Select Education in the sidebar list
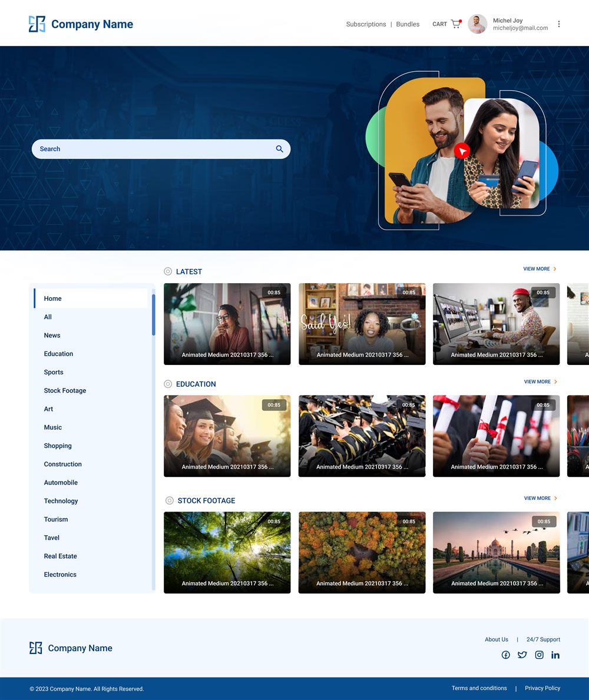The width and height of the screenshot is (589, 700). pyautogui.click(x=58, y=354)
